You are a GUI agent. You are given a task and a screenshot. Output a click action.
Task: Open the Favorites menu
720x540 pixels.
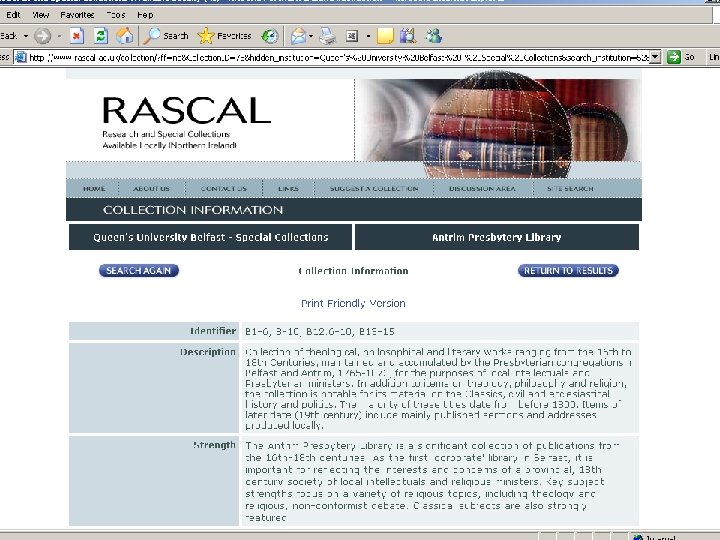(77, 15)
